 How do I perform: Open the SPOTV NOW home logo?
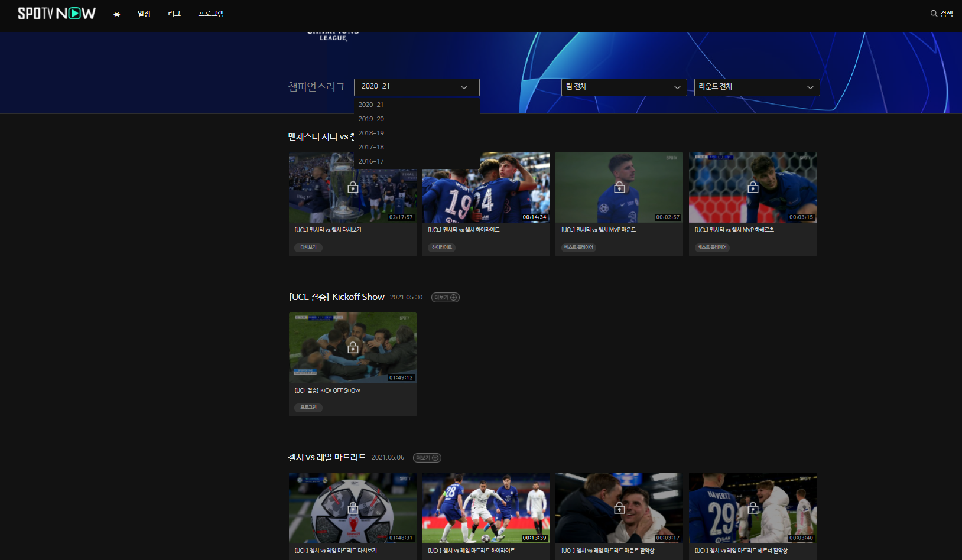coord(57,13)
